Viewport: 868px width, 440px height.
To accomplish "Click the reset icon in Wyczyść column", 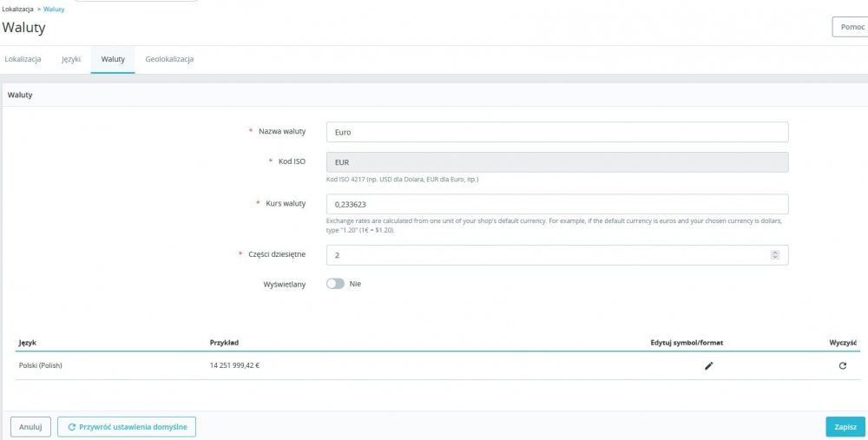I will point(842,366).
